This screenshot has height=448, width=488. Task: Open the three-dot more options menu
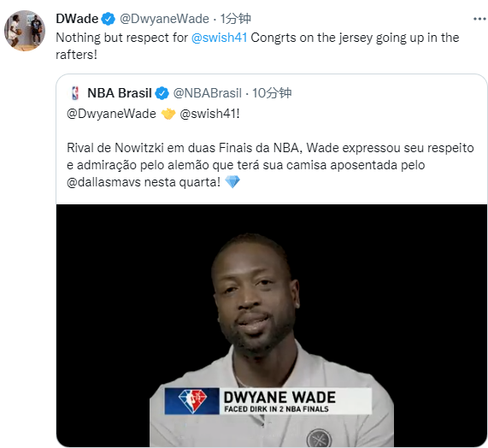(x=479, y=19)
